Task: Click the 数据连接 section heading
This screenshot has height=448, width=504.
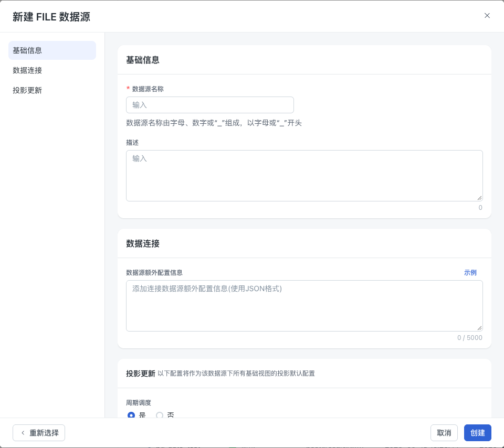Action: click(143, 243)
